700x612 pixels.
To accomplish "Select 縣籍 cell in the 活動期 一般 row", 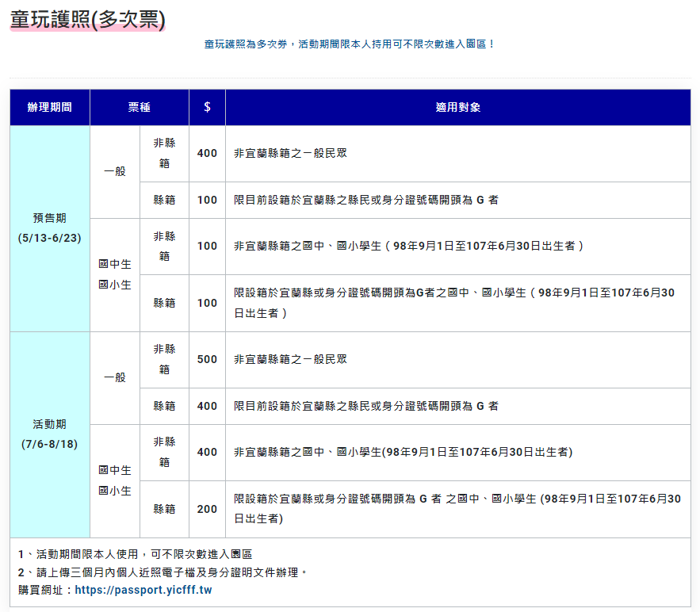I will [164, 406].
